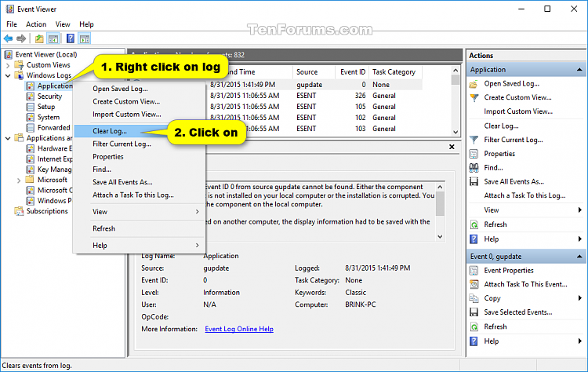This screenshot has width=588, height=372.
Task: Click the Open Saved Log folder icon in Actions
Action: [474, 83]
